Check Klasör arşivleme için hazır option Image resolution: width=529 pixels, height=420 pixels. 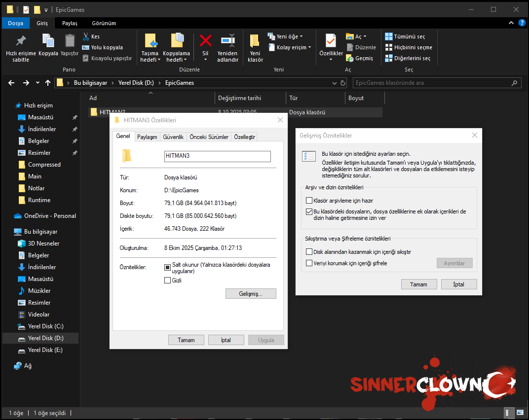(x=309, y=201)
